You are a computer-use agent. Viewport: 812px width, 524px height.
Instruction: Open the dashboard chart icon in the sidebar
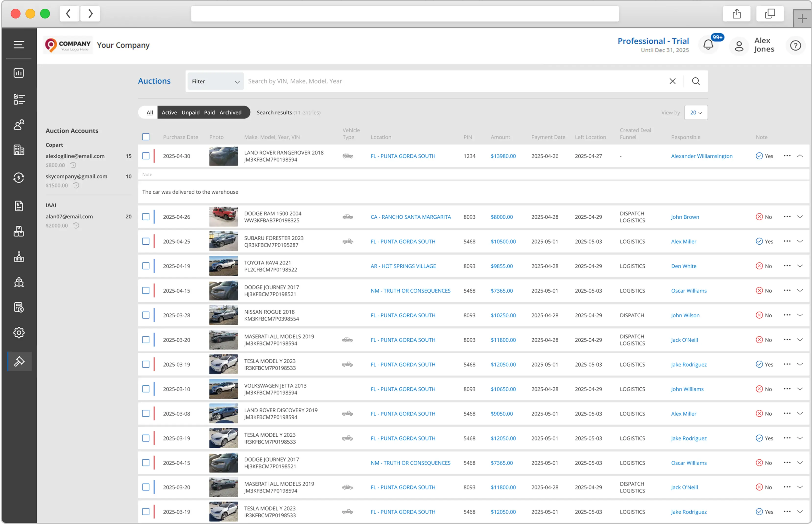point(19,73)
